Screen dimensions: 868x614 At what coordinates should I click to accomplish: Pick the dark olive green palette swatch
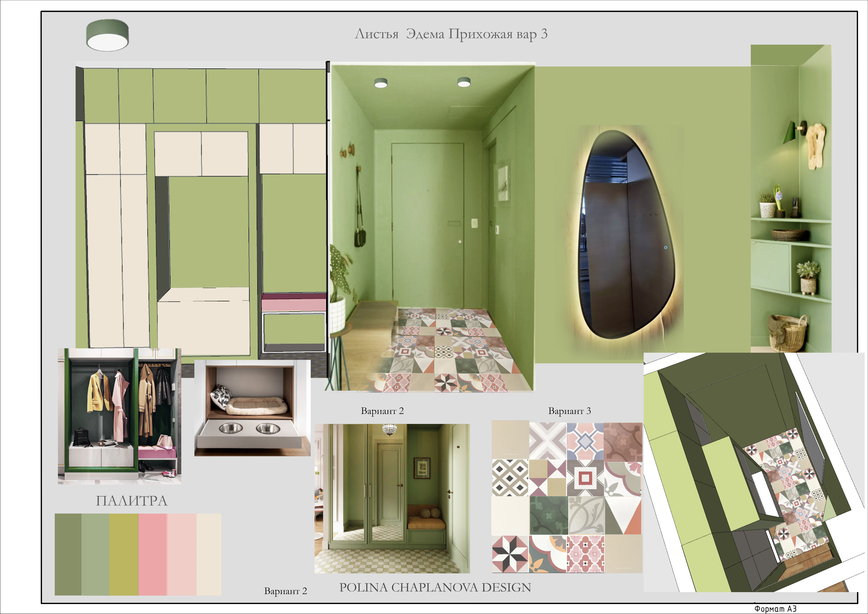coord(68,554)
